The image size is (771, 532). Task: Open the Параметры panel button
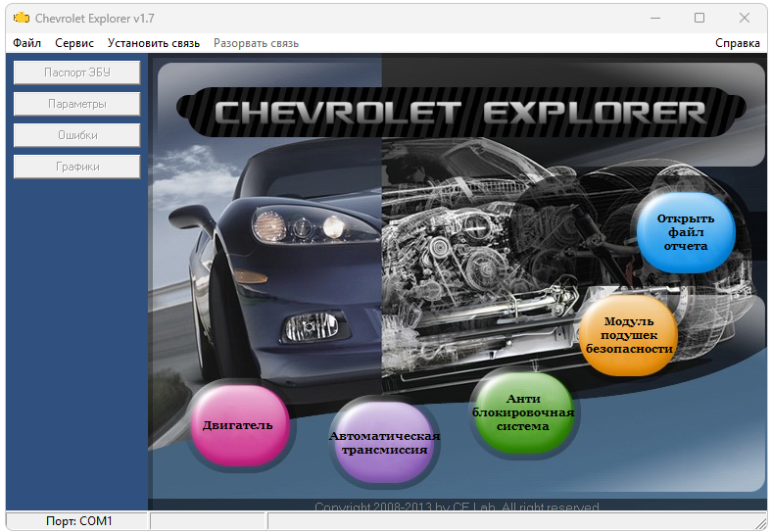(77, 104)
